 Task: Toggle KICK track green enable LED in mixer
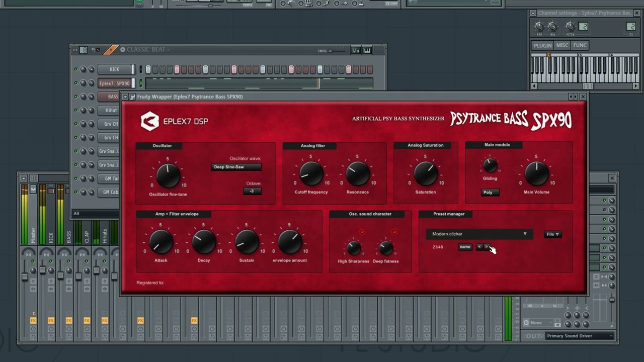tap(51, 261)
